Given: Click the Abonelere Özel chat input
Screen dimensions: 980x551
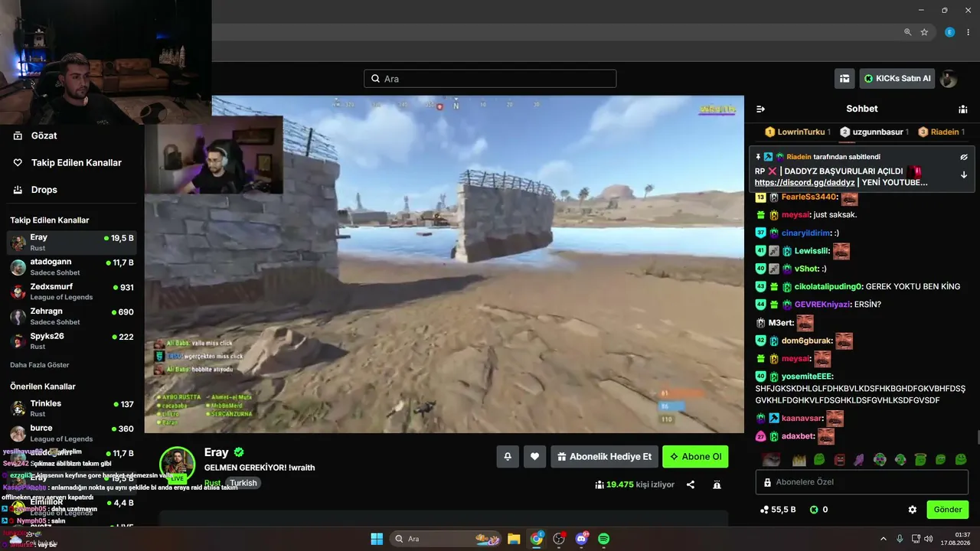Looking at the screenshot, I should coord(862,482).
